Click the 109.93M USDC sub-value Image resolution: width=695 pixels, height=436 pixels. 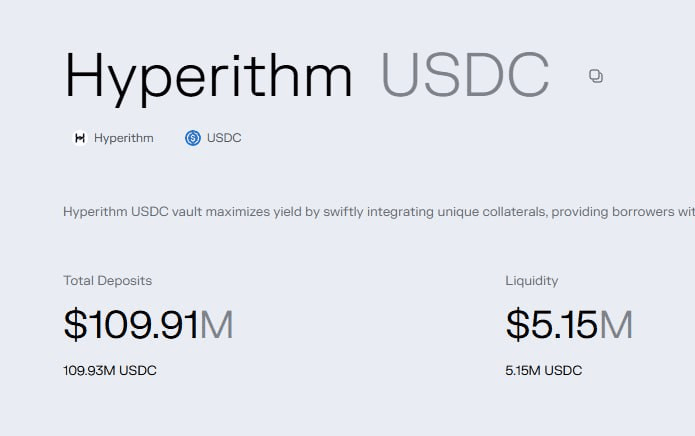point(110,371)
